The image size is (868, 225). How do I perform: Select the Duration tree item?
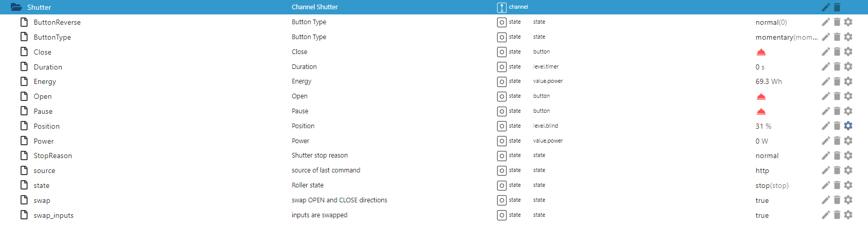coord(48,67)
